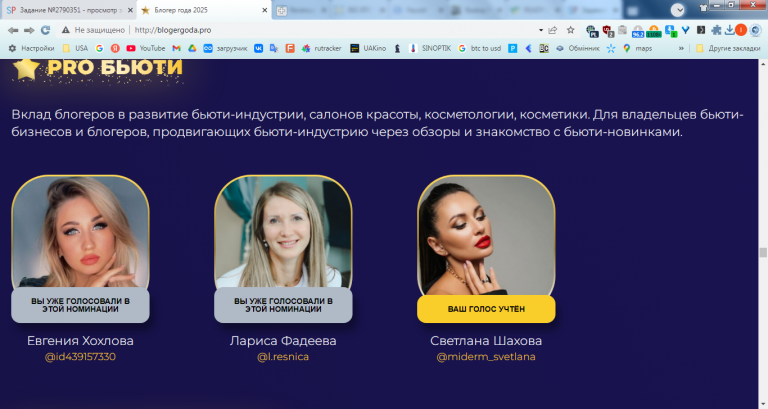Click the Ваш голос учтён button
Image resolution: width=768 pixels, height=409 pixels.
point(486,309)
